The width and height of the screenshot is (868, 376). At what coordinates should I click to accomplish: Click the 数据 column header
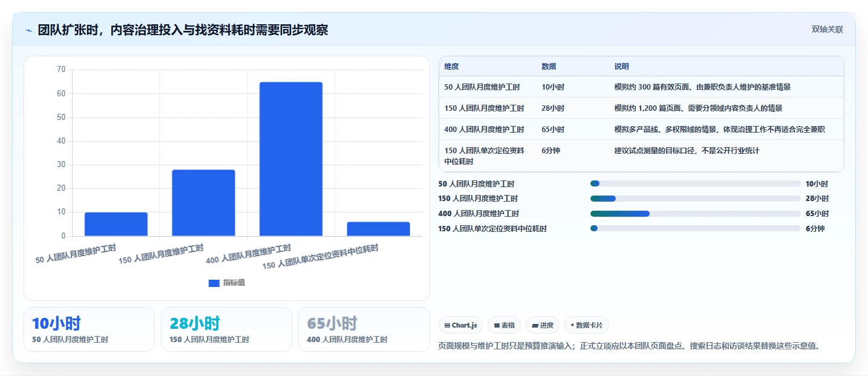pyautogui.click(x=549, y=67)
